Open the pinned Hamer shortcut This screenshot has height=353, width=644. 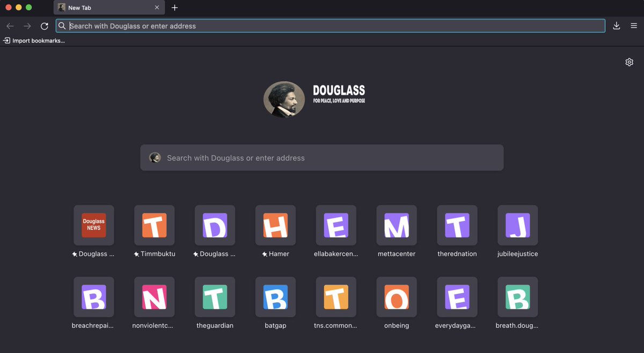click(x=275, y=225)
